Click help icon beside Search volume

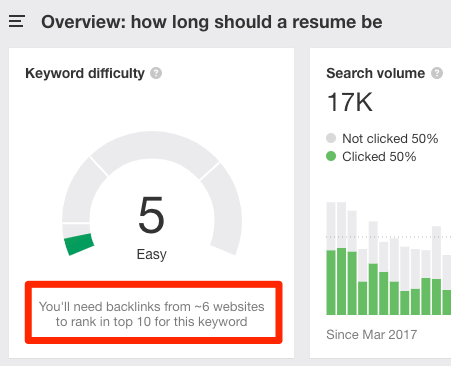[437, 73]
